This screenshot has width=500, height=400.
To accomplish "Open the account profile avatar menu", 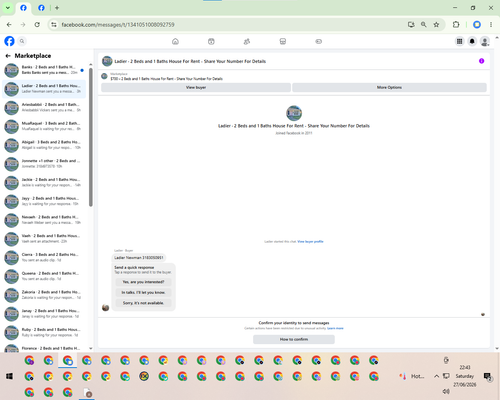I will coord(485,41).
